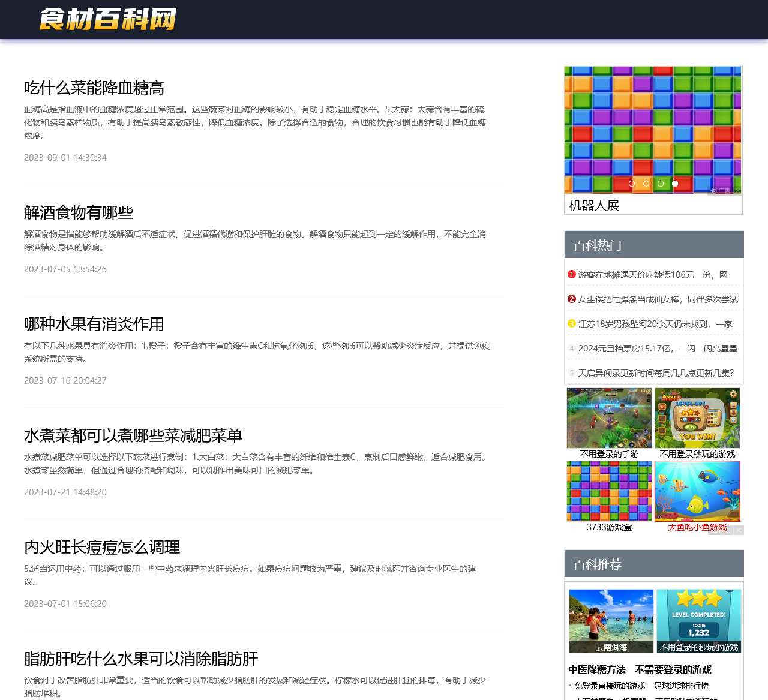This screenshot has height=700, width=768.
Task: Open hot item 江苏18岁男孩坠河20余天仍未找到
Action: 655,323
